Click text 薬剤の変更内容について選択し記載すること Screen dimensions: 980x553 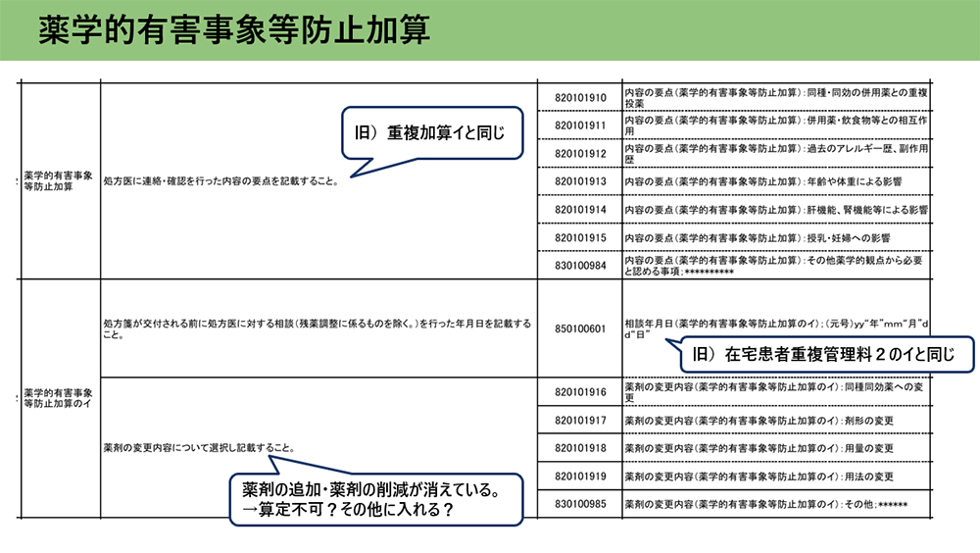point(199,448)
